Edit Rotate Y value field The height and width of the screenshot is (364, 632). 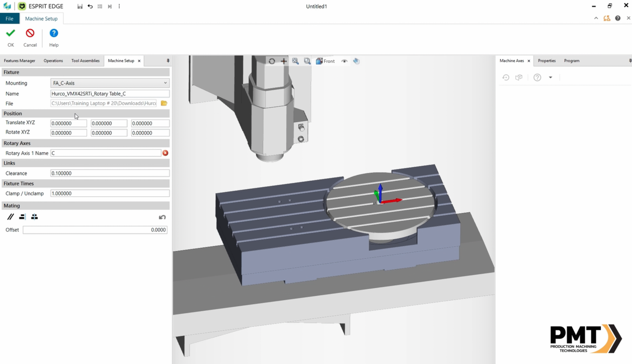(x=109, y=133)
